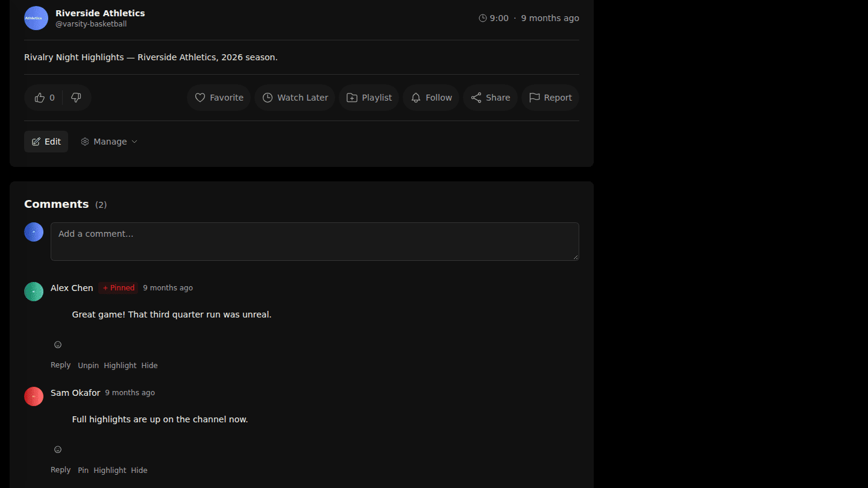The height and width of the screenshot is (488, 868).
Task: Unpin Alex Chen's comment
Action: tap(88, 366)
